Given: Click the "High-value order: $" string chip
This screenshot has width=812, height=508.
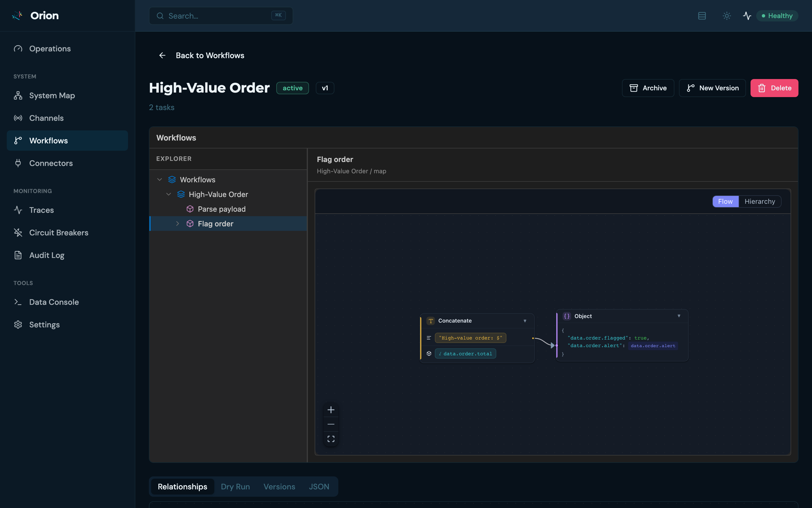Looking at the screenshot, I should click(x=470, y=338).
